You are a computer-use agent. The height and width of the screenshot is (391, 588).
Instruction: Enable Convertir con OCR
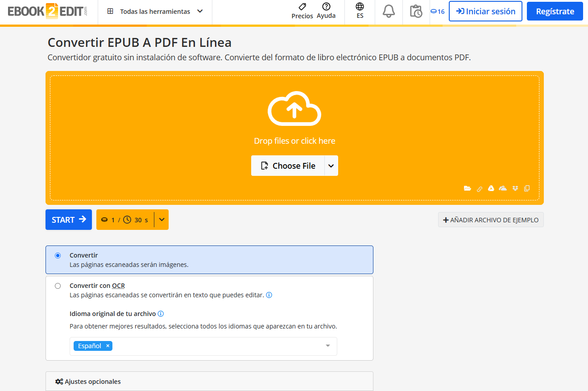click(x=58, y=285)
